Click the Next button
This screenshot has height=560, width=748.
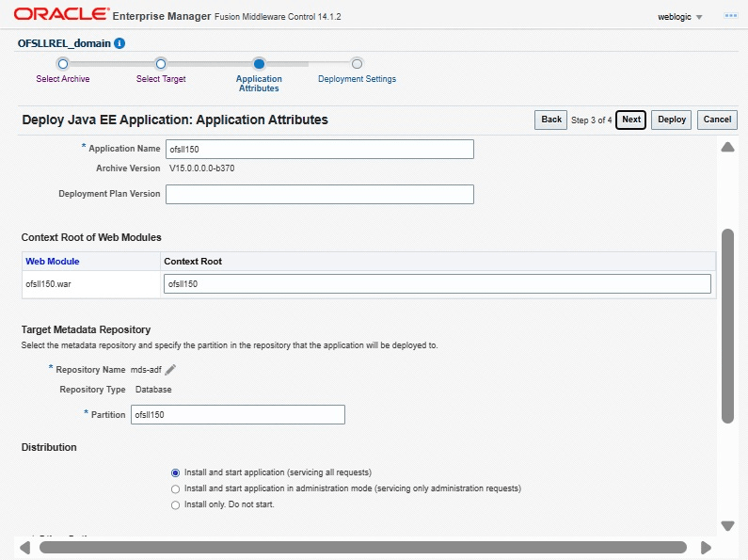[631, 120]
